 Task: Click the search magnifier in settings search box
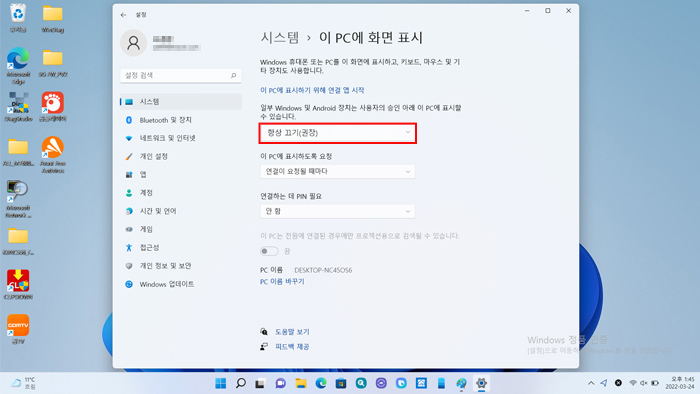(x=233, y=75)
